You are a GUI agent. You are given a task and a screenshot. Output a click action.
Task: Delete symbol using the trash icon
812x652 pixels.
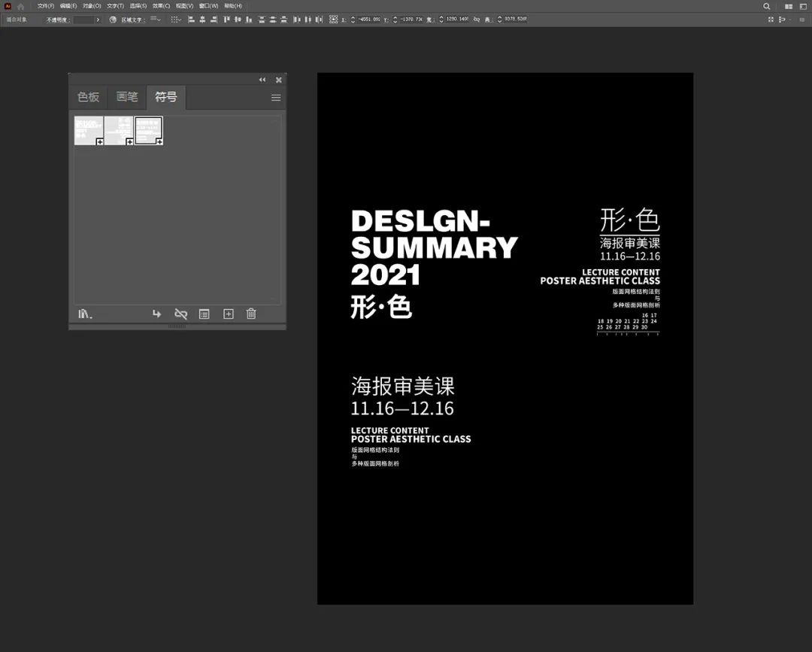[252, 314]
